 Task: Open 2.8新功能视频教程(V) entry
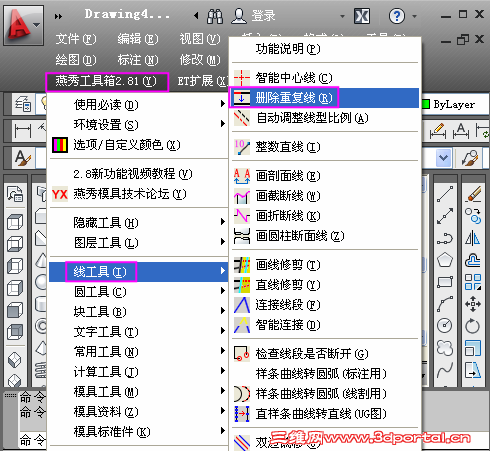coord(138,174)
